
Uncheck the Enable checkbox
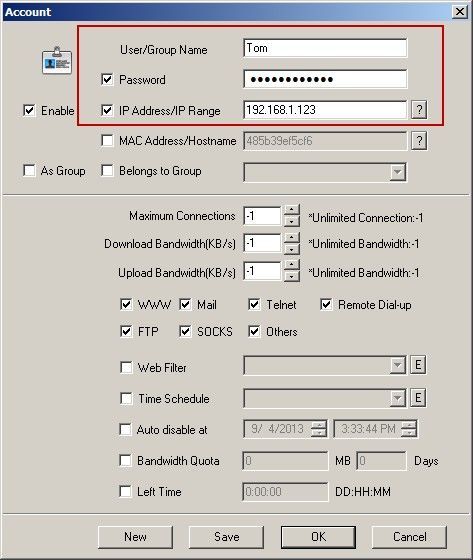[x=29, y=110]
